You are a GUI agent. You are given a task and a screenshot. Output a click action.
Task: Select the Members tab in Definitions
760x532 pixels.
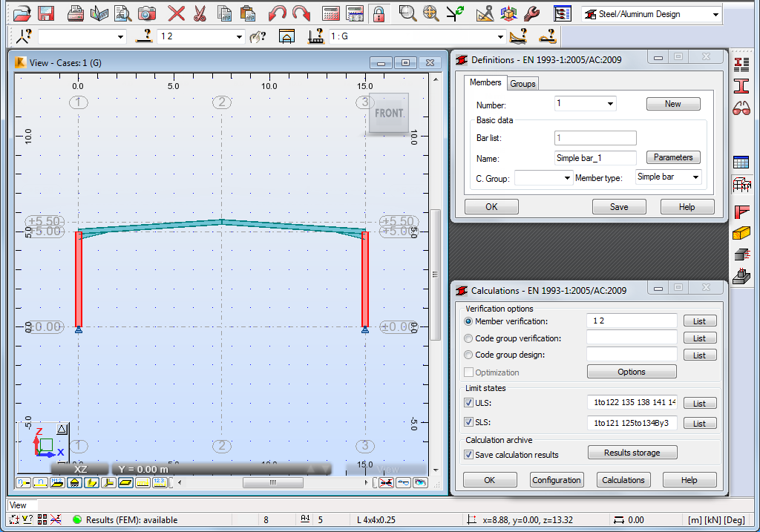[485, 83]
